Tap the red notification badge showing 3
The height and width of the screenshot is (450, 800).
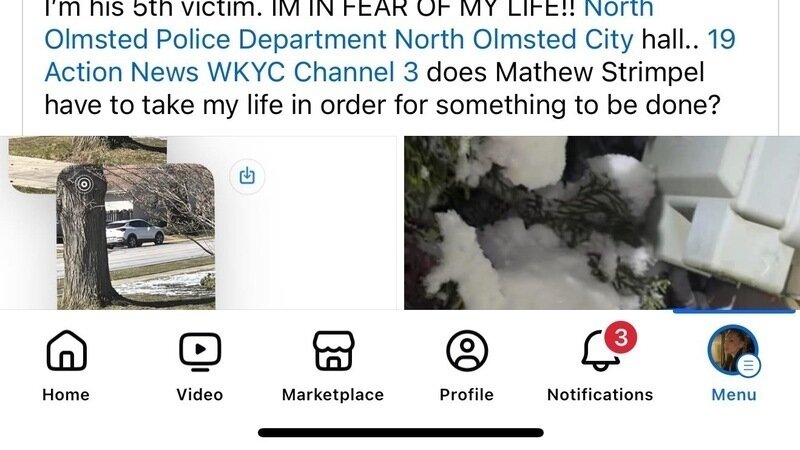coord(620,337)
